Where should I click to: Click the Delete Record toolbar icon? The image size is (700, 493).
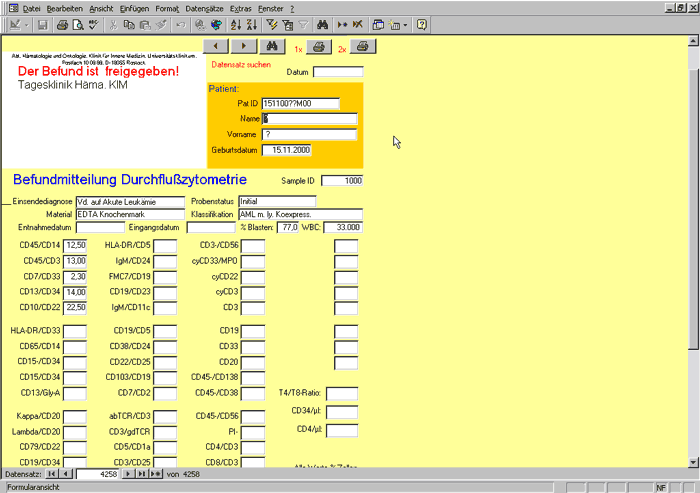click(x=358, y=25)
